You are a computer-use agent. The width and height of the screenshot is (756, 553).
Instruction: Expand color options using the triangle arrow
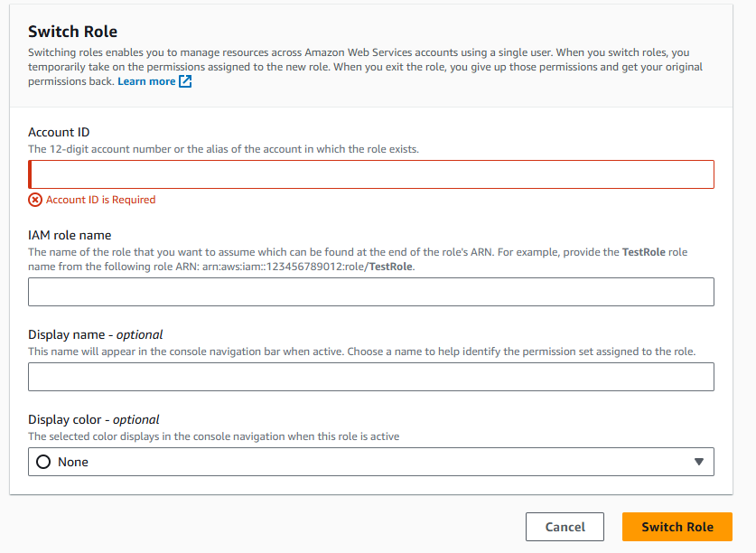(x=698, y=462)
